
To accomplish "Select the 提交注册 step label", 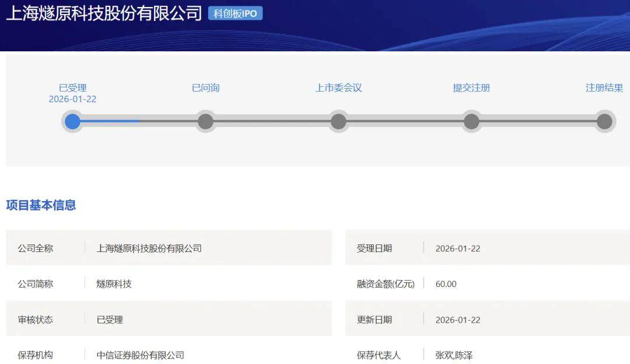I will pos(471,88).
